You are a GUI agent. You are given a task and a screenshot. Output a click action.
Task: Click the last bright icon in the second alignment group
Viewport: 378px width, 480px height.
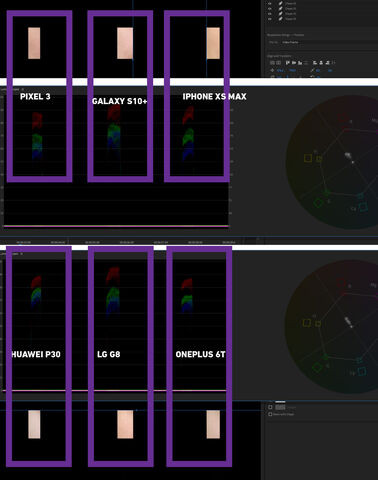(x=327, y=63)
